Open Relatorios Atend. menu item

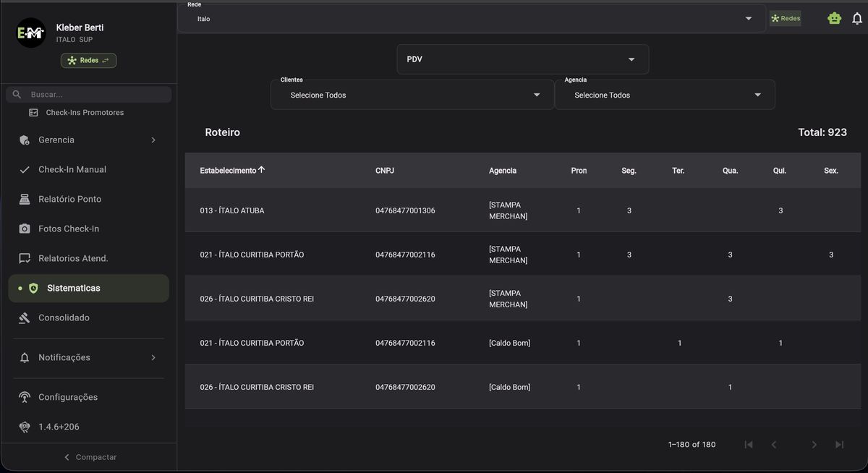[73, 258]
